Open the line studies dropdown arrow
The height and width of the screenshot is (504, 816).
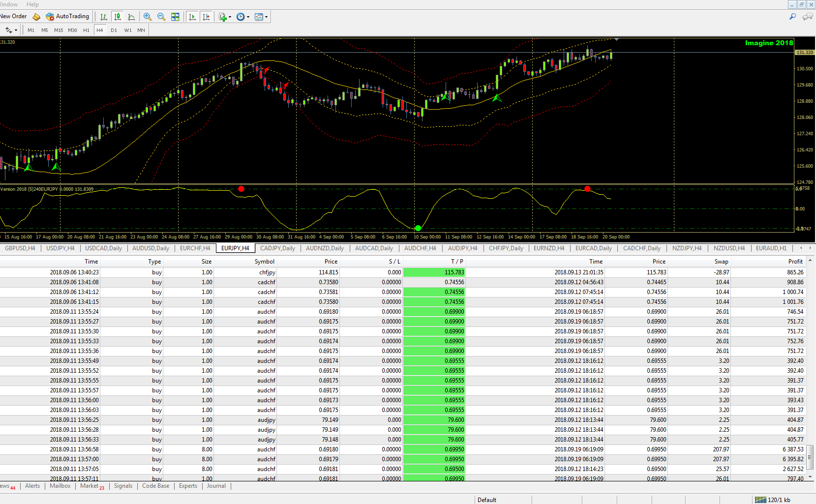coord(16,30)
